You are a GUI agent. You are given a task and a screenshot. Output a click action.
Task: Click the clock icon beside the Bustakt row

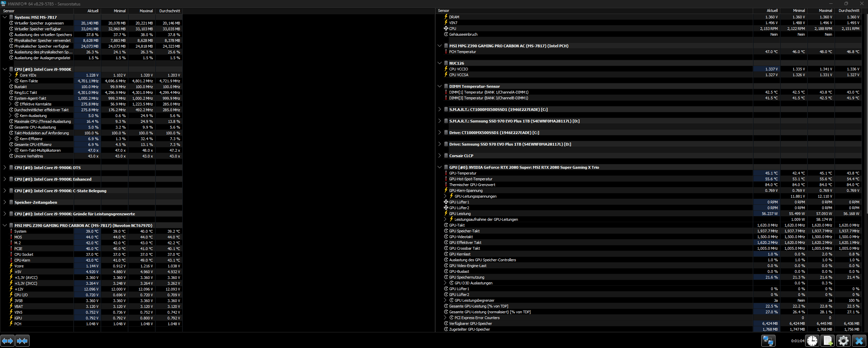11,87
